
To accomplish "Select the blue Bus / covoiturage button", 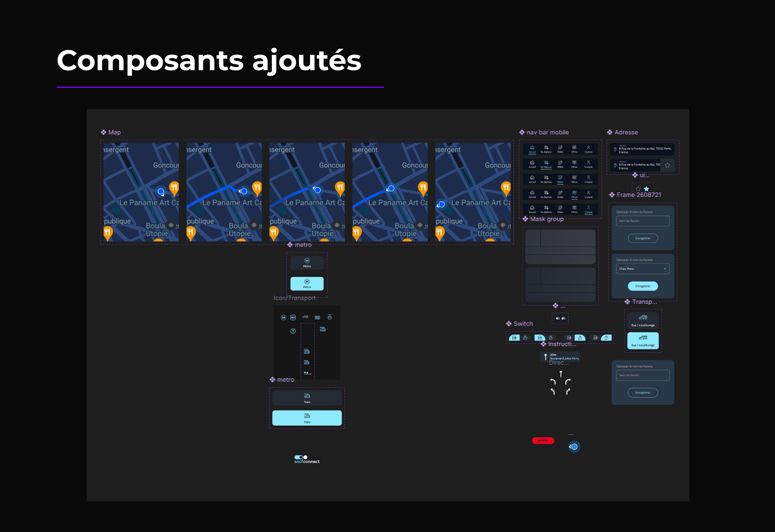I will 643,341.
